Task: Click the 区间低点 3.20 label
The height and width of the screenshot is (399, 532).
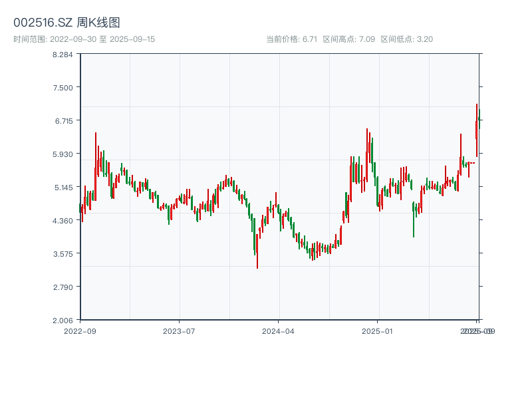Action: pos(406,39)
